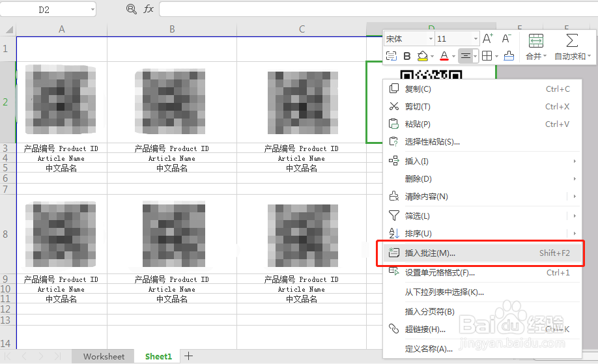Switch to the Sheet1 tab
Screen dimensions: 598x364
[x=158, y=356]
